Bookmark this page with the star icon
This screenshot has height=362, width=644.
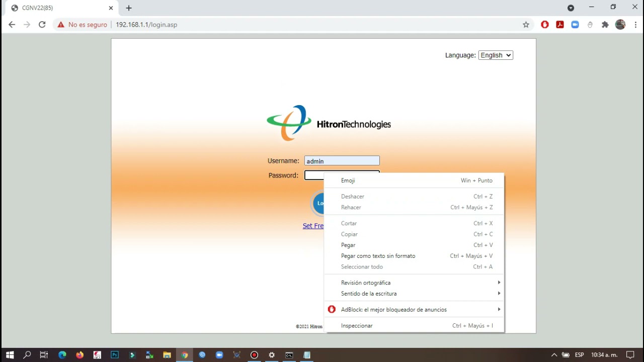pos(526,25)
